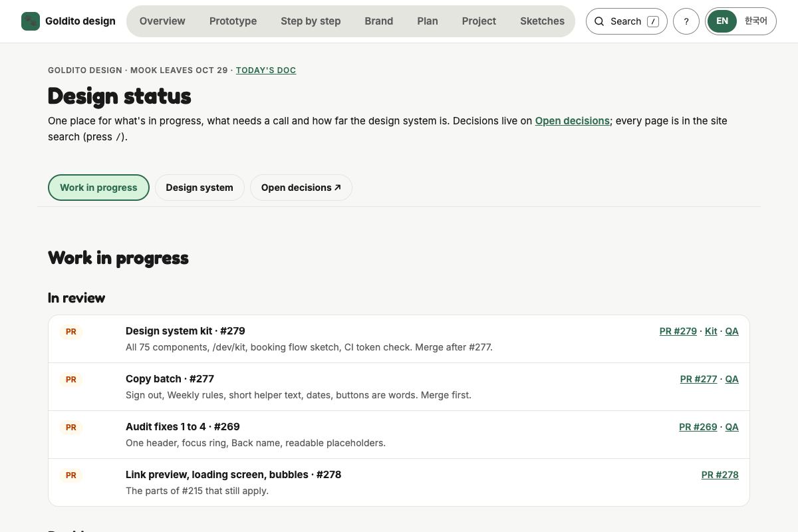Click the title 'Design system kit · #279'
Screen dimensions: 798x532
pos(186,331)
